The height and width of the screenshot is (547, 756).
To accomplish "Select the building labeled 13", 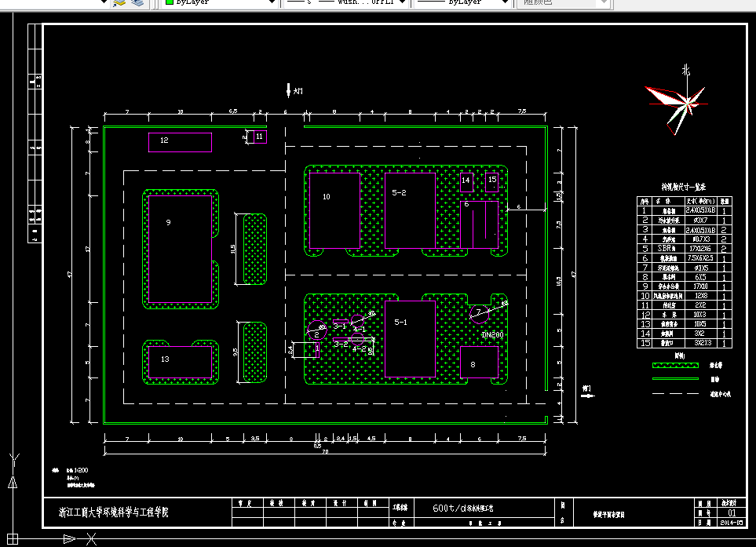I will (180, 362).
